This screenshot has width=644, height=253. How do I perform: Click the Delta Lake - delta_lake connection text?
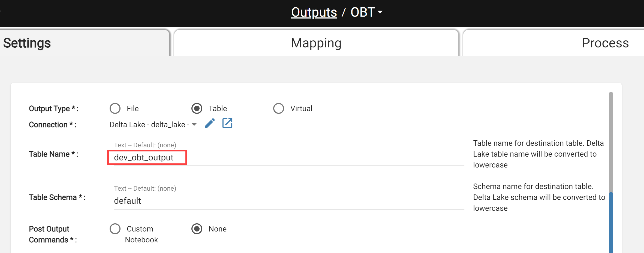pos(149,124)
